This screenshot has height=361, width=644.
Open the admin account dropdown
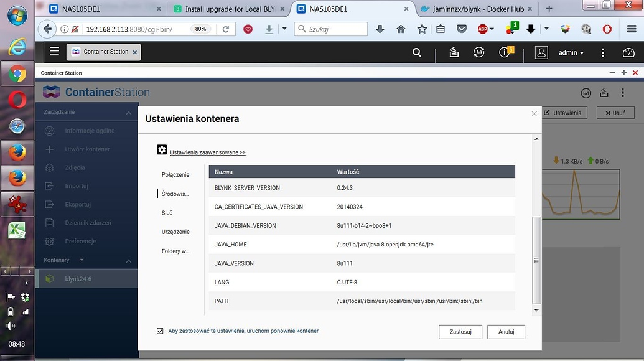coord(570,52)
